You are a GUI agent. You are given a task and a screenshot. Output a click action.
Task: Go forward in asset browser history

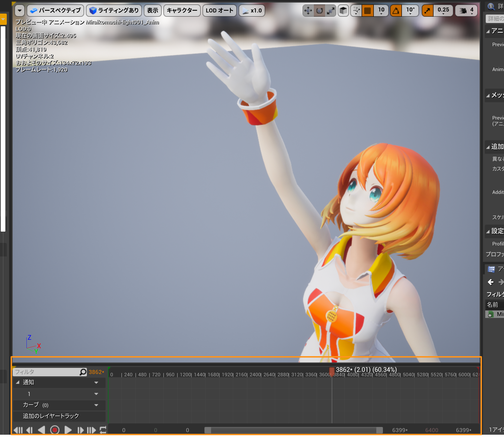click(501, 282)
